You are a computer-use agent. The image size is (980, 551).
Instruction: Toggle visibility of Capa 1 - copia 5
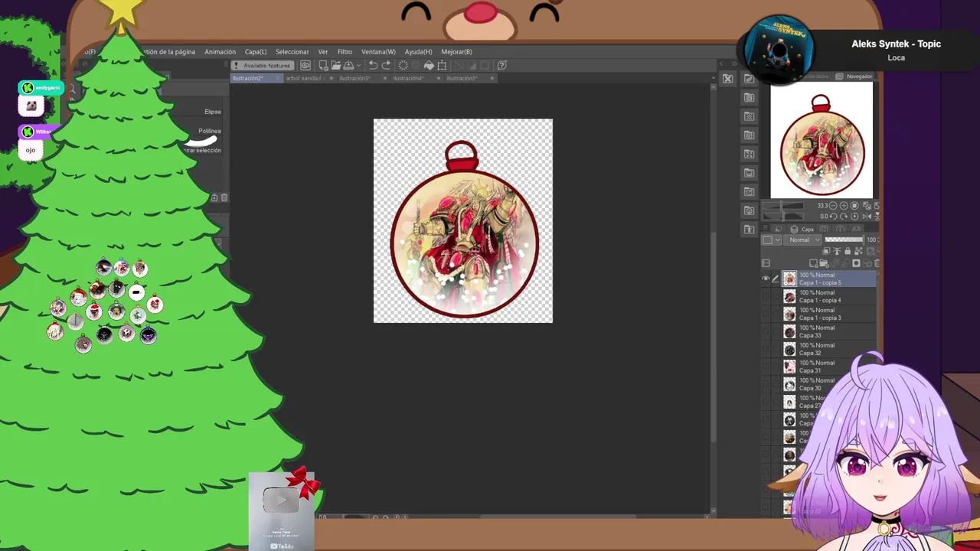pos(766,279)
